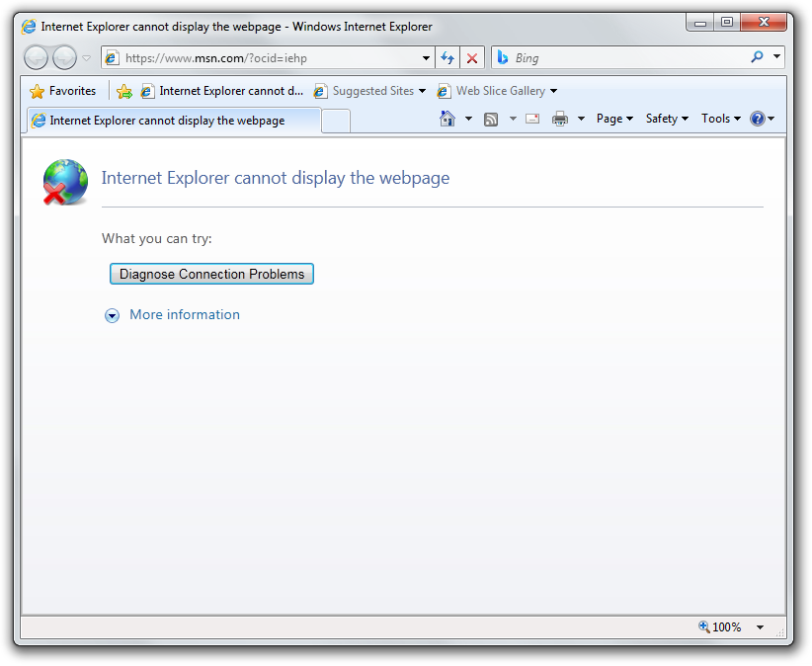
Task: Open the Page menu
Action: pos(614,119)
